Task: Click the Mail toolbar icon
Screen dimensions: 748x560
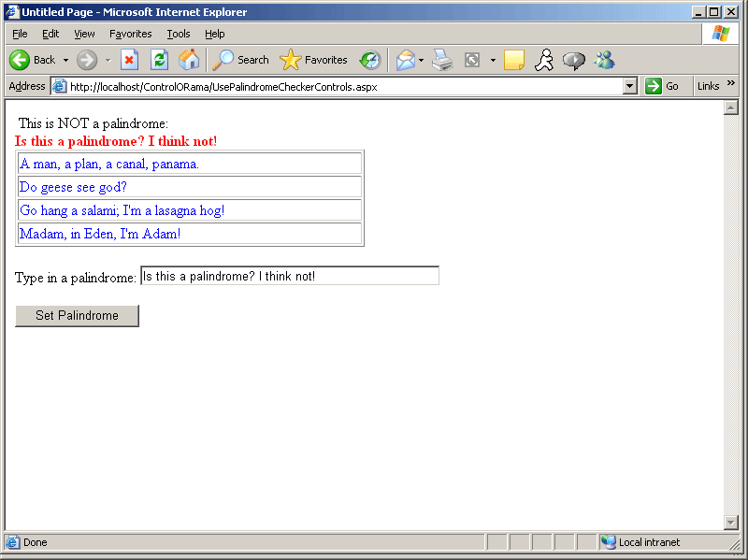Action: tap(405, 60)
